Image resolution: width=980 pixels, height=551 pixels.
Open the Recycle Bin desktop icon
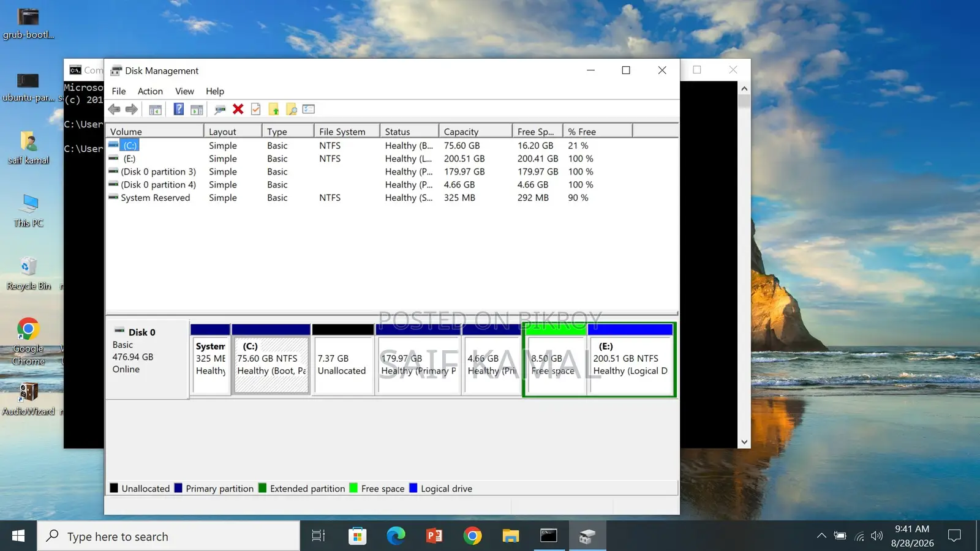coord(29,274)
